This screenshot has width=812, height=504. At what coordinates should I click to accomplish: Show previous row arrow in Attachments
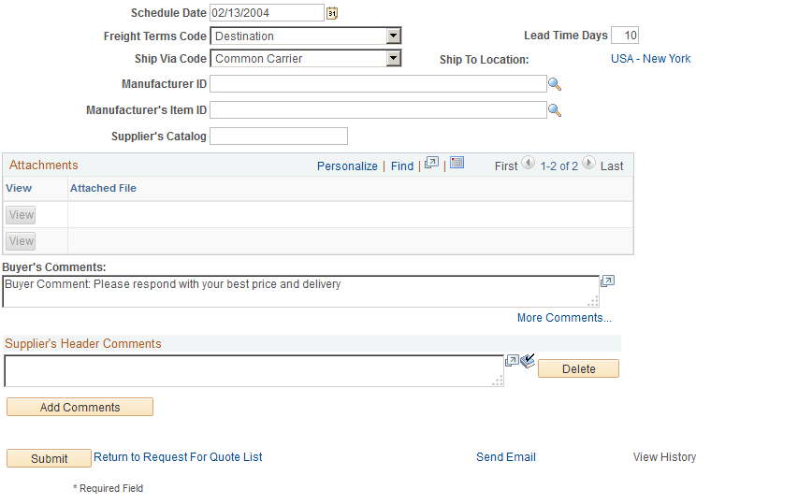528,163
